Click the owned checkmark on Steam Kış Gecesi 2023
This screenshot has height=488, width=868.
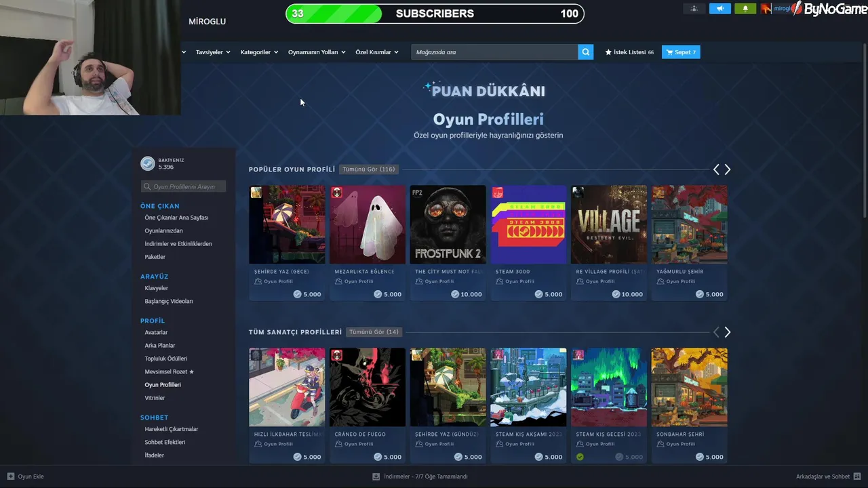(580, 457)
